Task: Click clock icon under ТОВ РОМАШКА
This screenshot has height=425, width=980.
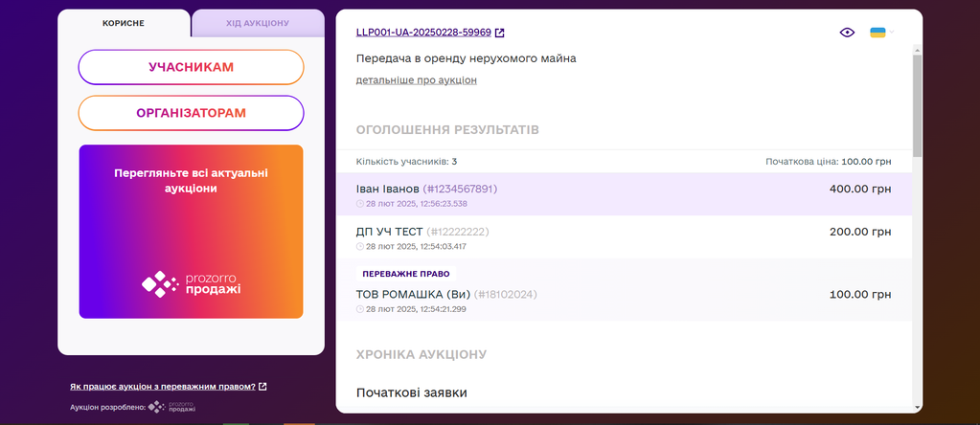Action: pos(359,309)
